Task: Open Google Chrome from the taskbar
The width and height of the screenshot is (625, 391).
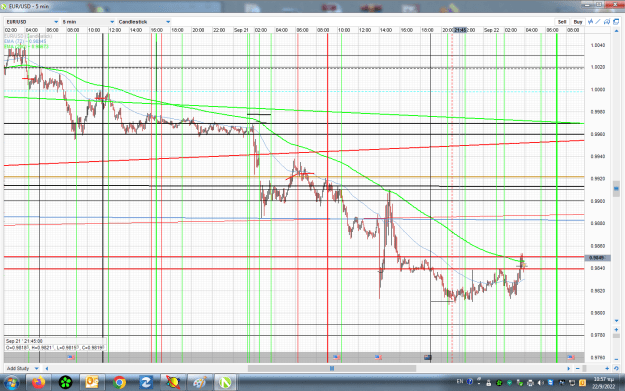Action: tap(119, 383)
